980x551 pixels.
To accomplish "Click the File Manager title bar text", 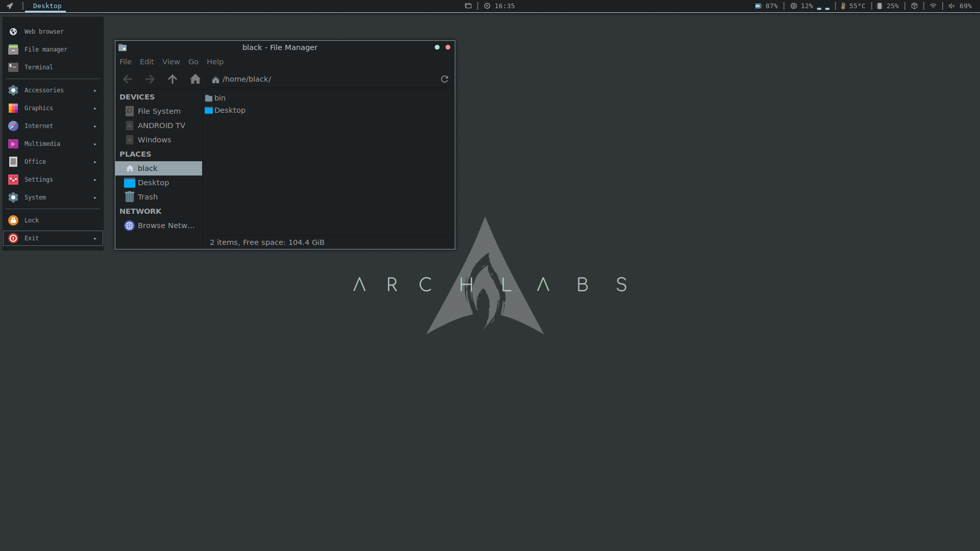I will (x=280, y=47).
